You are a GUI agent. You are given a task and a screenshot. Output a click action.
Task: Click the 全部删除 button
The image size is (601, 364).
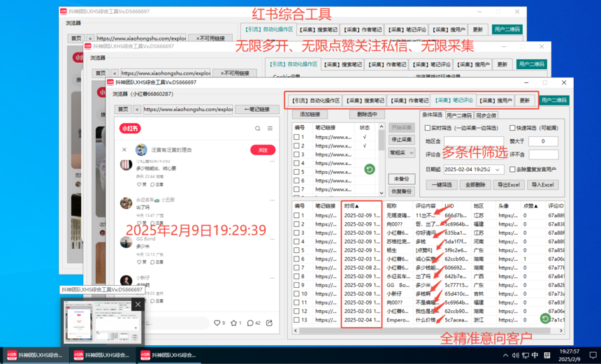tap(475, 184)
